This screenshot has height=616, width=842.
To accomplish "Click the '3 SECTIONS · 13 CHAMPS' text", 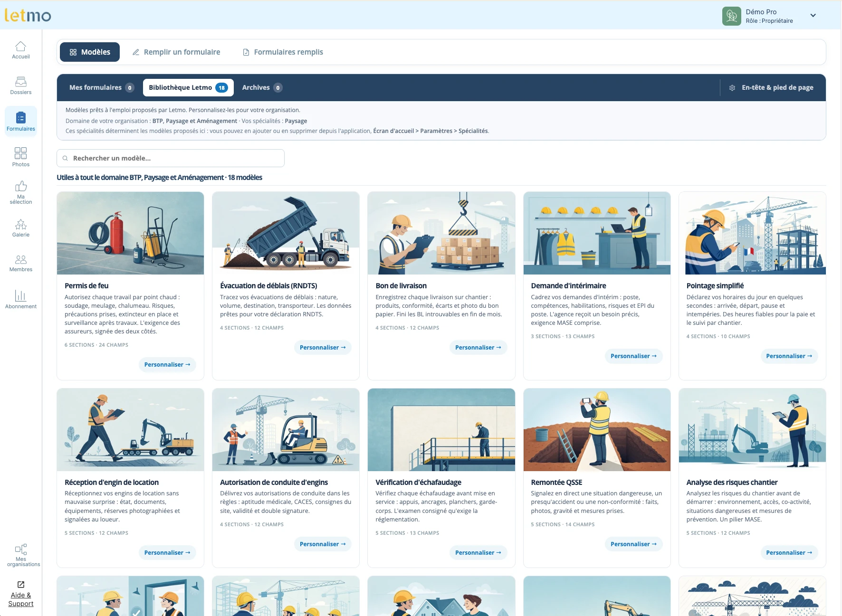I will (x=563, y=337).
